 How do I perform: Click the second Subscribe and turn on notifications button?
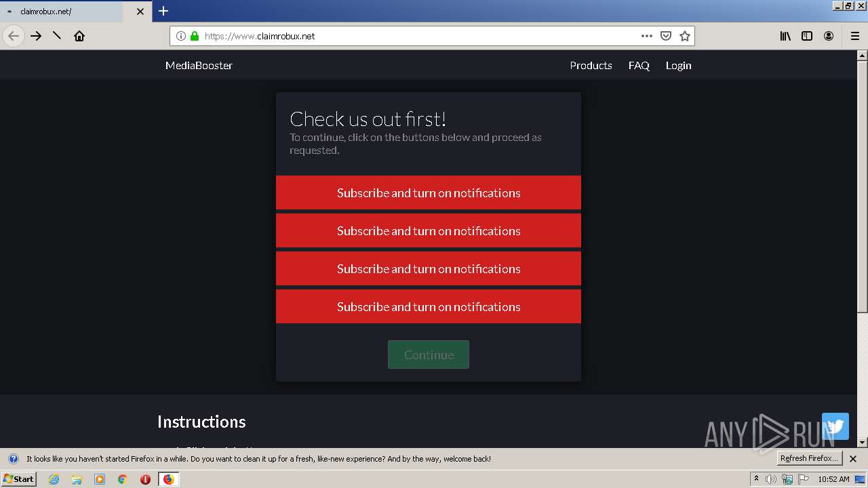click(429, 230)
